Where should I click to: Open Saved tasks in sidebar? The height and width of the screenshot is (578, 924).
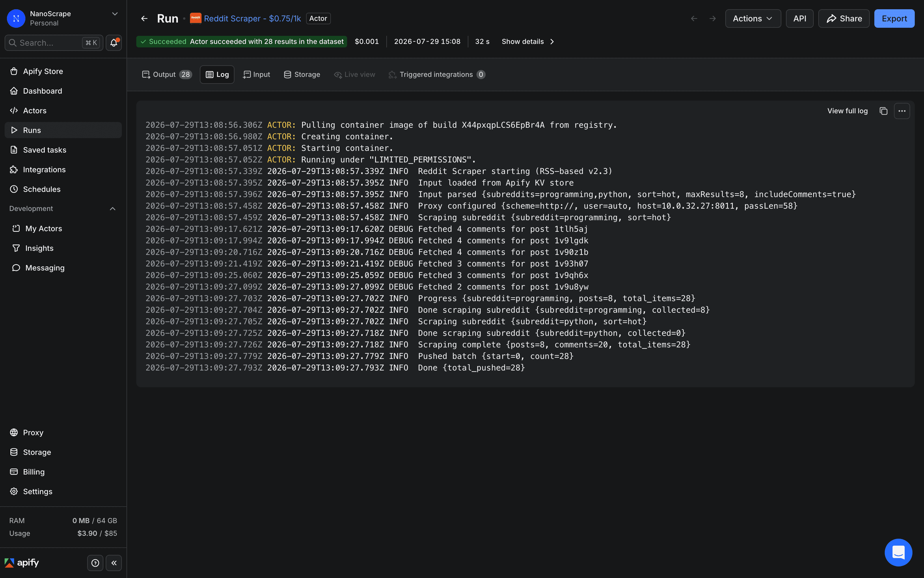tap(63, 150)
